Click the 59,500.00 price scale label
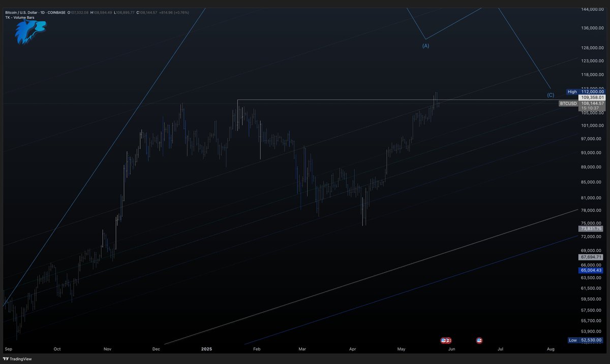610x364 pixels. pyautogui.click(x=592, y=299)
